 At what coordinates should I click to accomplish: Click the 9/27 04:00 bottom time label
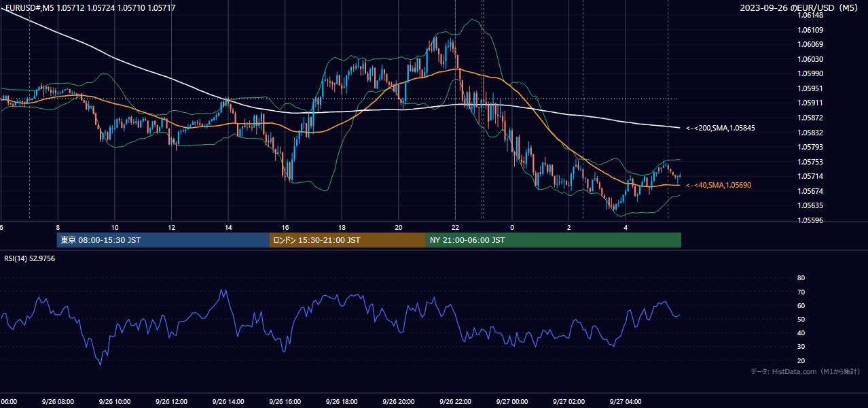[626, 401]
